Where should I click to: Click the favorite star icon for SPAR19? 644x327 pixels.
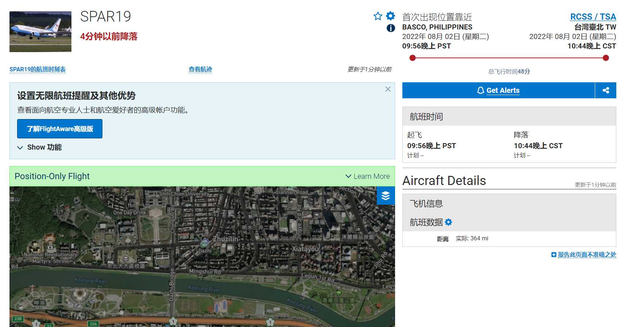coord(378,16)
